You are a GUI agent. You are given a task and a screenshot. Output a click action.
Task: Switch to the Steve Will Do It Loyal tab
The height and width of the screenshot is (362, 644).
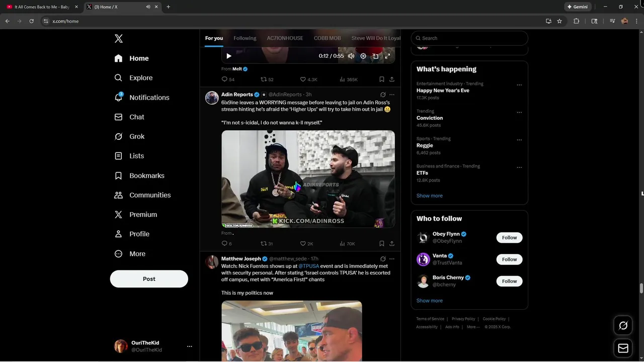tap(376, 38)
